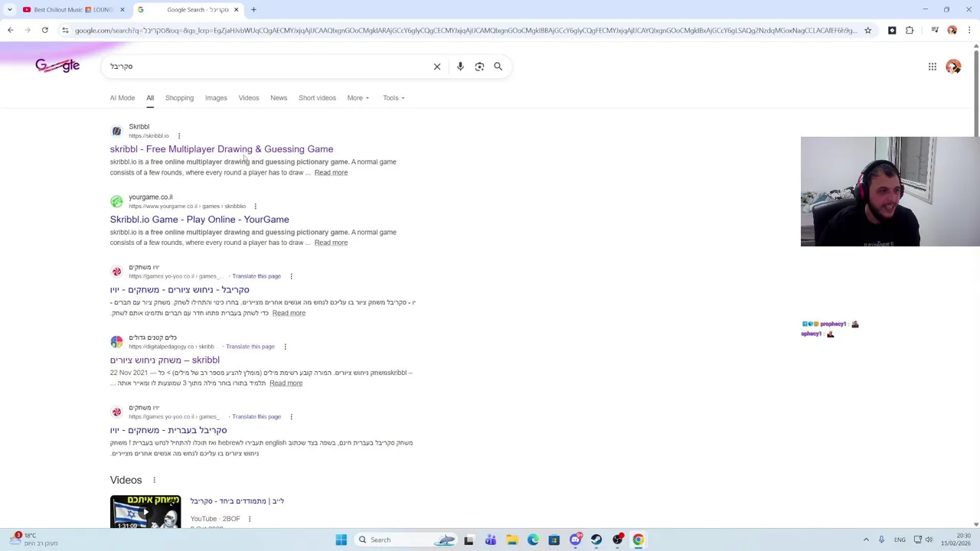
Task: Open File Explorer from taskbar
Action: click(511, 540)
